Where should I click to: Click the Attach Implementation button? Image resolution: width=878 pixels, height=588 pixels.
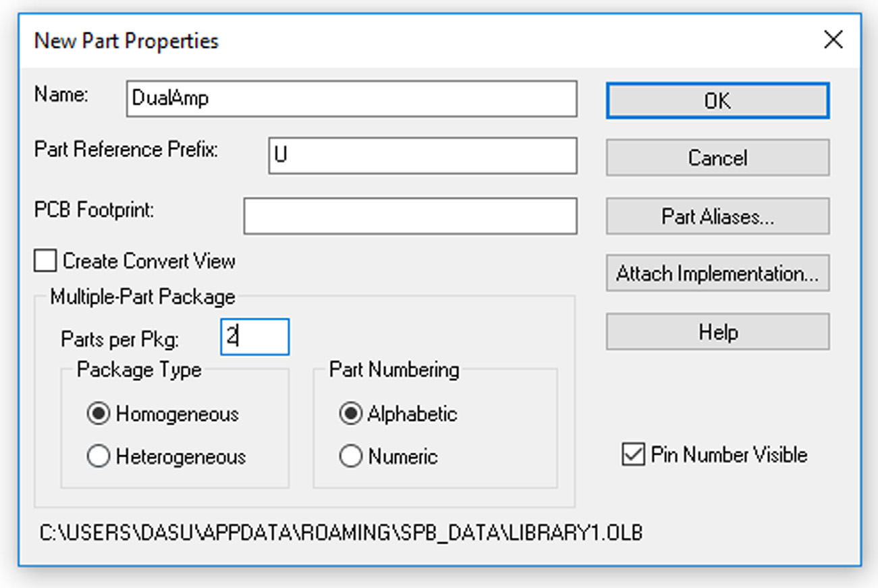[x=717, y=274]
